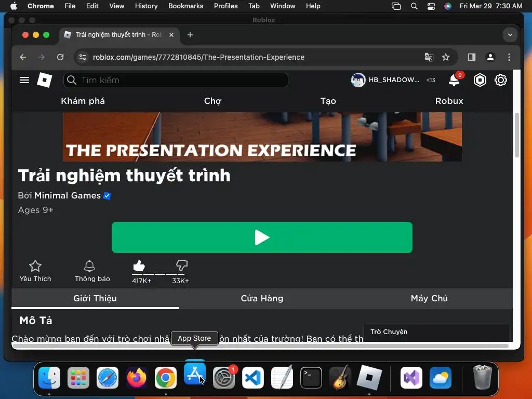Launch GarageBand from the dock
Image resolution: width=532 pixels, height=399 pixels.
pyautogui.click(x=340, y=378)
